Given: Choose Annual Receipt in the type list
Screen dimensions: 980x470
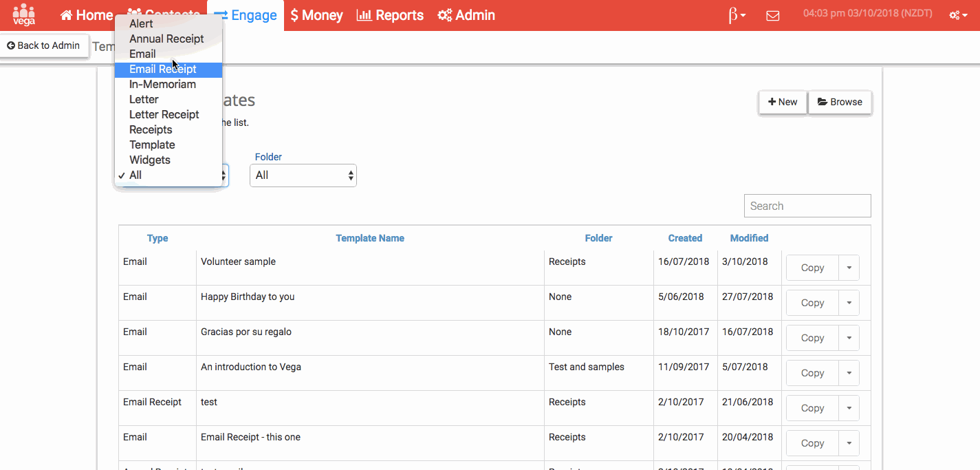Looking at the screenshot, I should [x=168, y=39].
